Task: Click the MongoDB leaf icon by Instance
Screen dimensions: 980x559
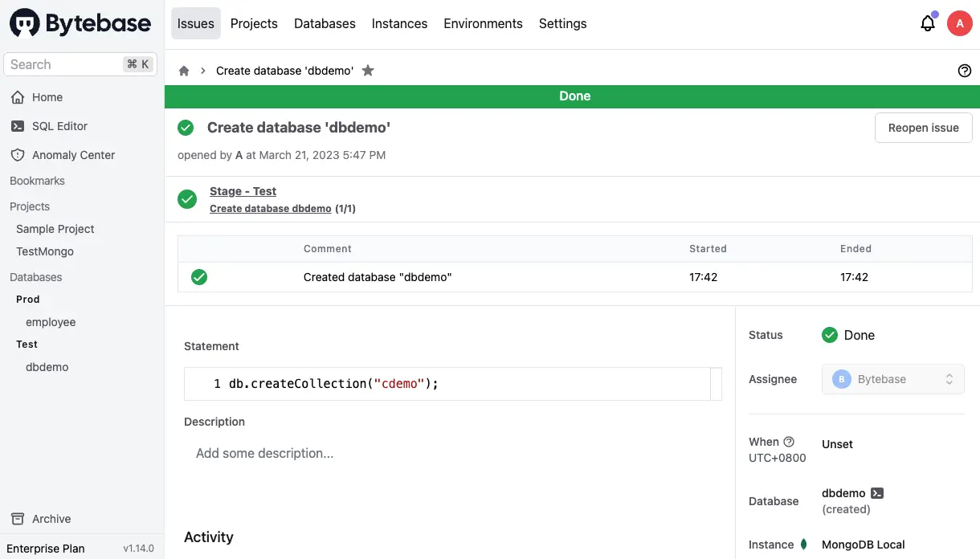Action: 803,545
